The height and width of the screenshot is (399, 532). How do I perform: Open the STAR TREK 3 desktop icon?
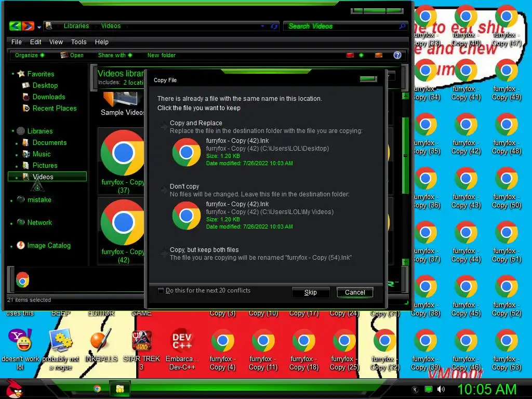pyautogui.click(x=141, y=350)
